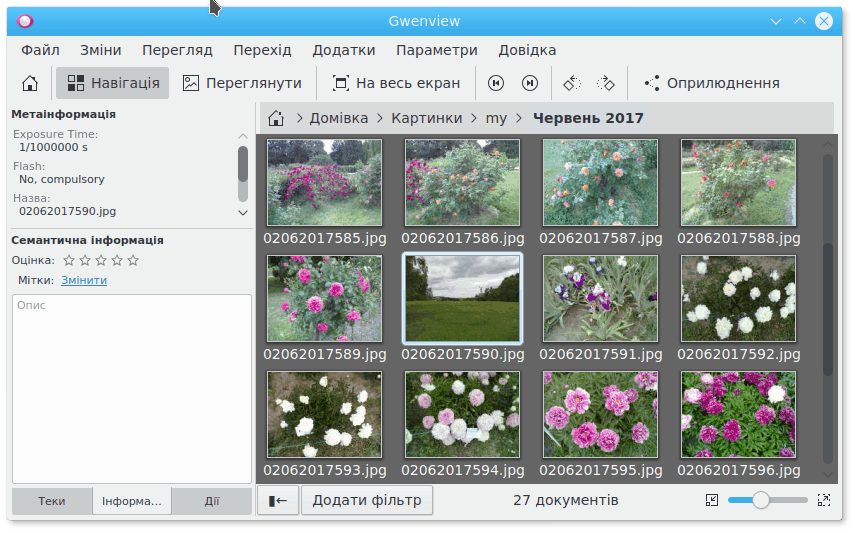Click the home icon in breadcrumb bar
This screenshot has width=855, height=533.
coord(276,118)
